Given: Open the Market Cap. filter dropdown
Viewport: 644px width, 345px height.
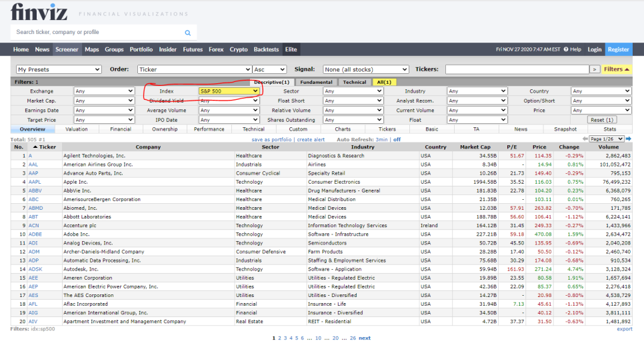Looking at the screenshot, I should [104, 101].
